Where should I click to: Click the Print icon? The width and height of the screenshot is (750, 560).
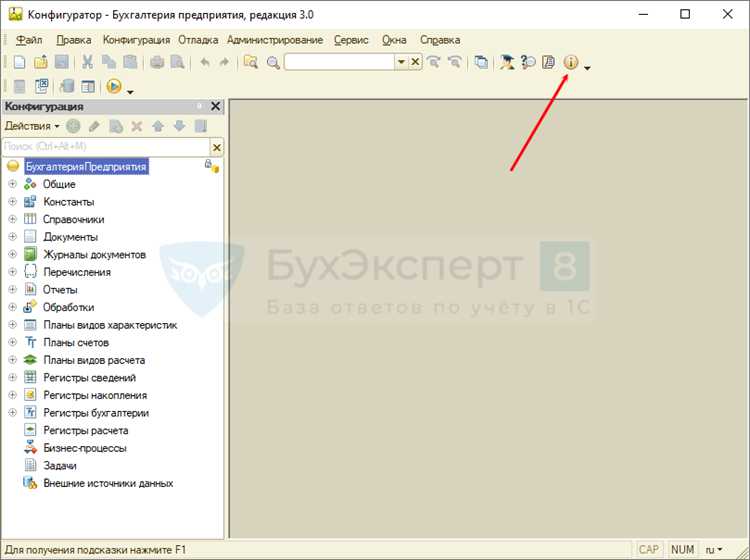[x=157, y=62]
